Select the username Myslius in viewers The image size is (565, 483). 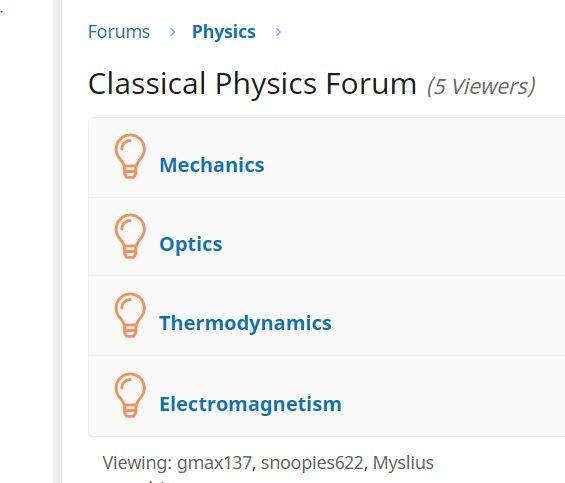pyautogui.click(x=403, y=462)
